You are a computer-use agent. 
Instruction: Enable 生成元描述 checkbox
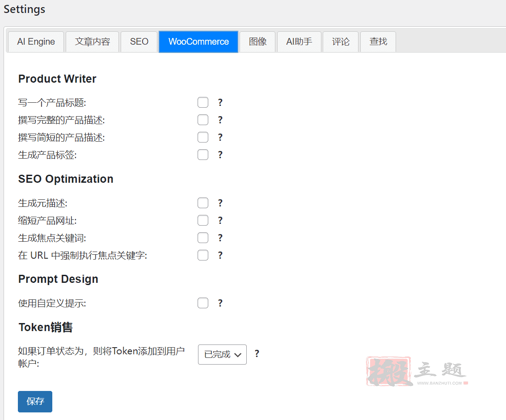tap(203, 203)
